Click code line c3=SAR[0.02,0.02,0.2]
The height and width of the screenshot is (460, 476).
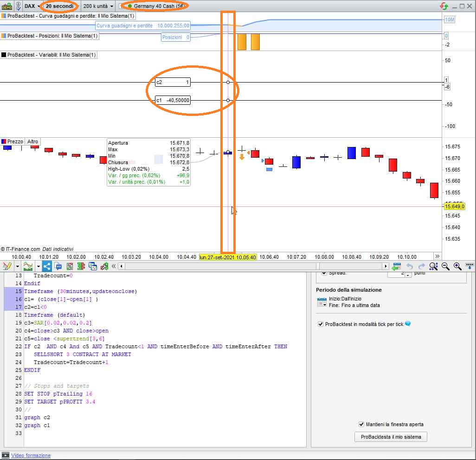coord(58,323)
